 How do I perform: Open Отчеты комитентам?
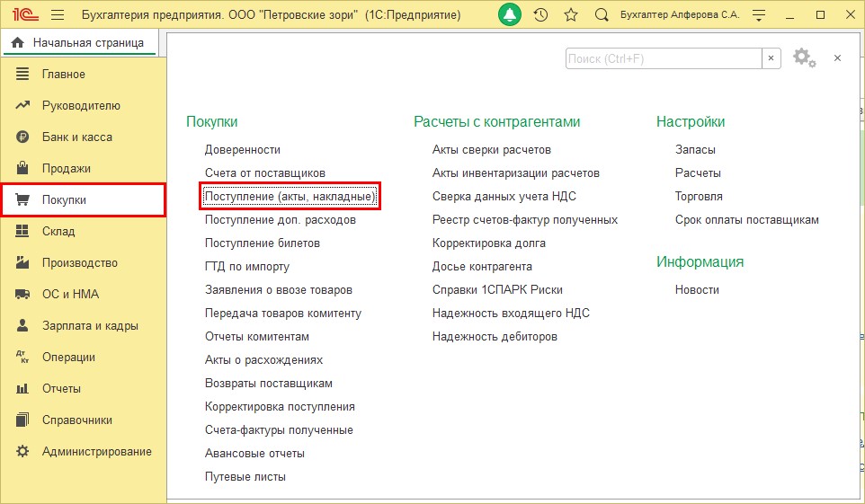point(257,336)
